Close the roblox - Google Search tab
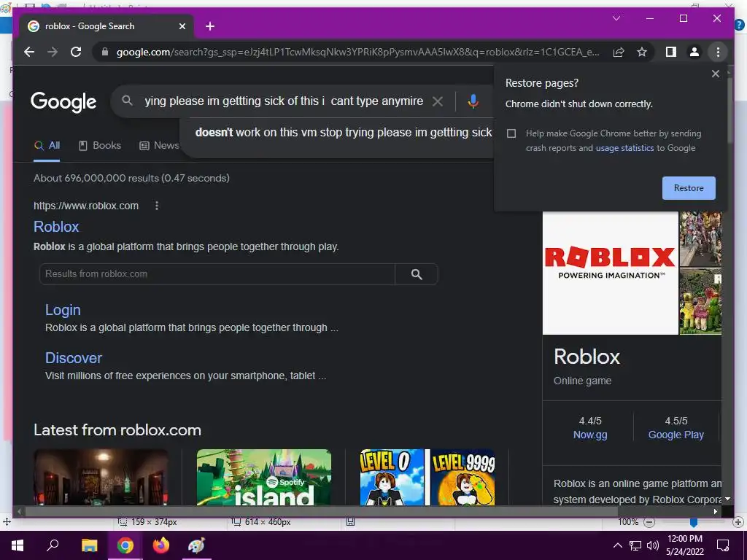This screenshot has height=560, width=747. pos(182,26)
